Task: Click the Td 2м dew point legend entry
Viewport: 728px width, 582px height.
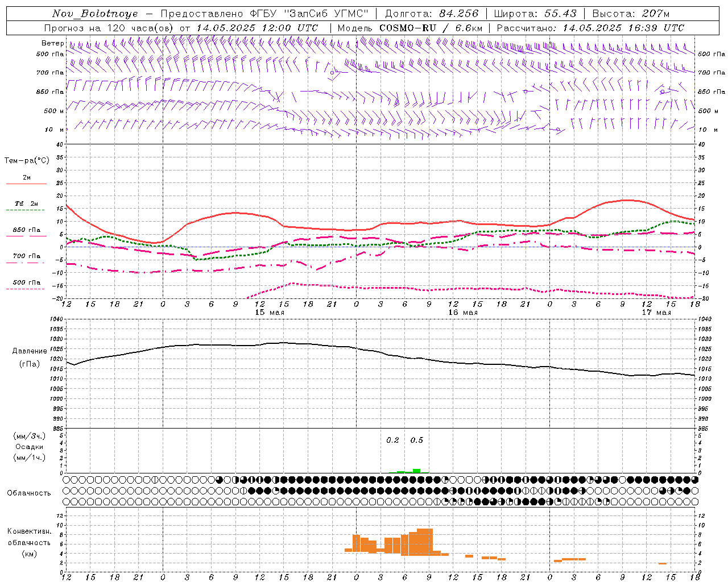Action: point(27,203)
